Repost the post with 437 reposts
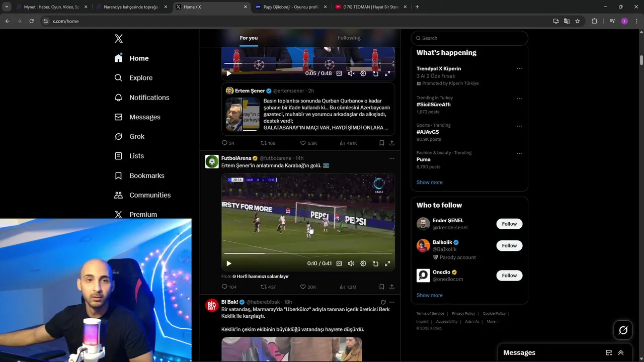This screenshot has height=362, width=644. [268, 287]
